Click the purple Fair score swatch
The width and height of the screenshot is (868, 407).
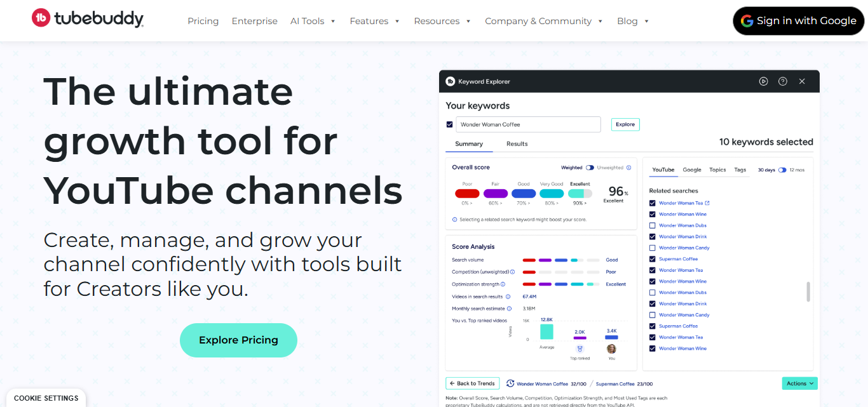496,194
